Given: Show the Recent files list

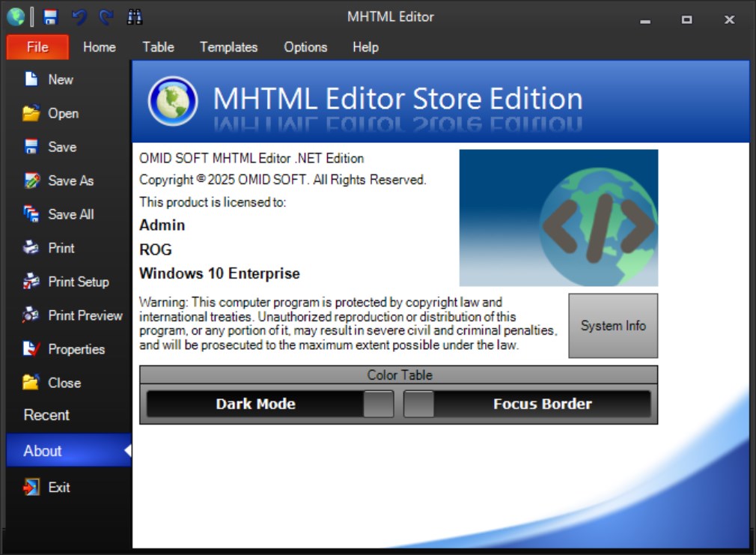Looking at the screenshot, I should tap(69, 415).
